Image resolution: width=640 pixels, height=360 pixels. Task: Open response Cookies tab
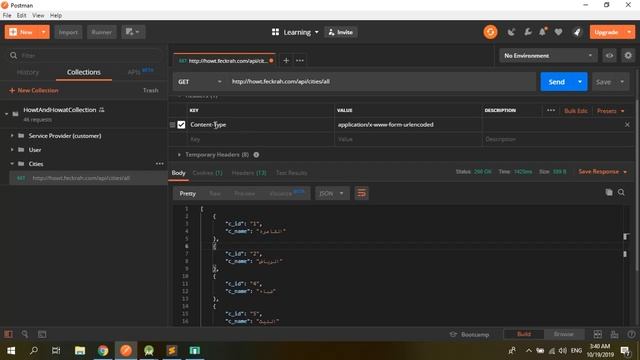[x=207, y=173]
